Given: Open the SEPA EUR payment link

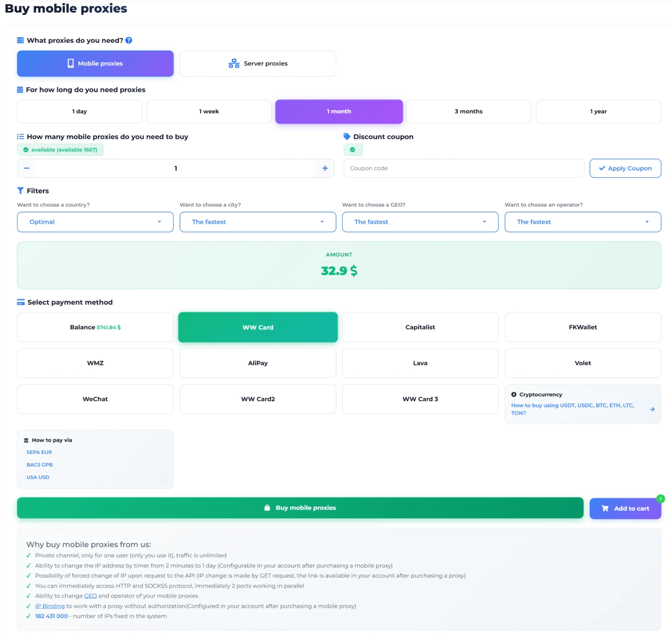Looking at the screenshot, I should (39, 452).
